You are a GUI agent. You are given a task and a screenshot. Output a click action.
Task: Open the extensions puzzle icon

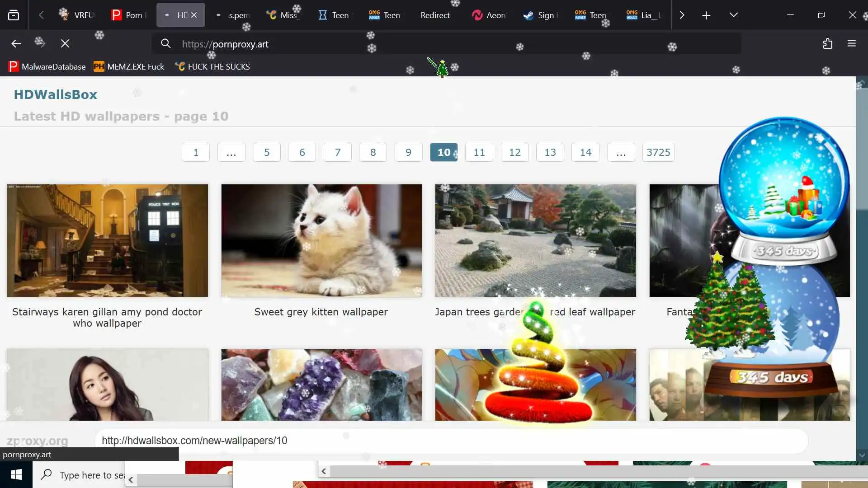point(827,43)
